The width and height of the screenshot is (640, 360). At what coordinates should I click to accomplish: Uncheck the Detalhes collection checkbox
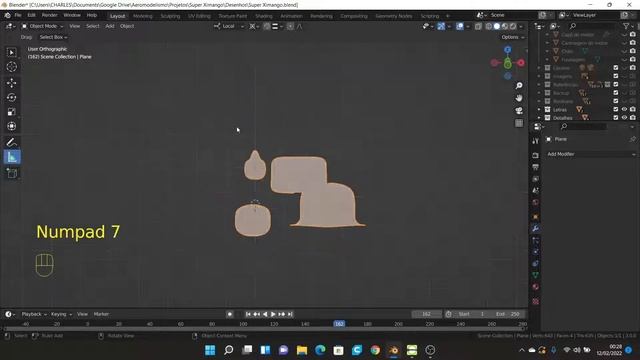[616, 118]
